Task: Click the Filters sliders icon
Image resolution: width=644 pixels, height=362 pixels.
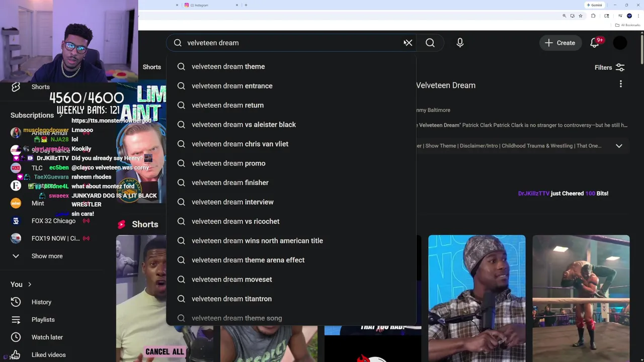Action: (x=620, y=67)
